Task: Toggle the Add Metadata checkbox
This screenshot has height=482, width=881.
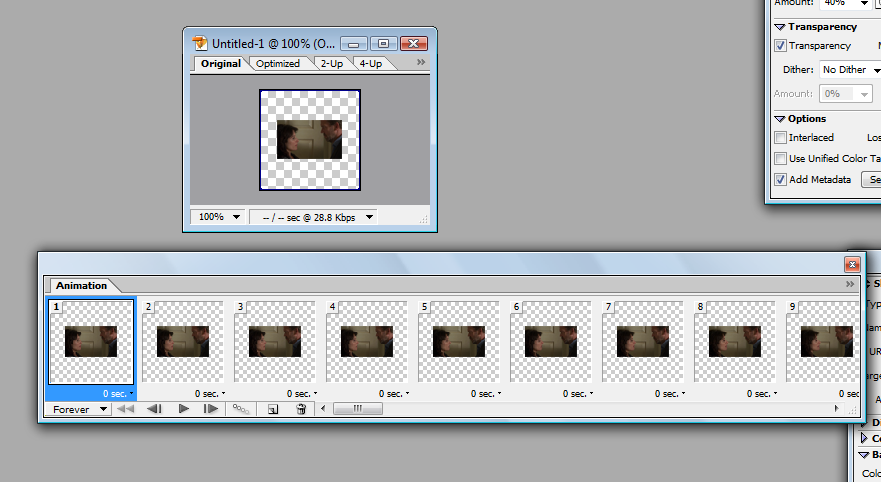Action: pyautogui.click(x=780, y=180)
